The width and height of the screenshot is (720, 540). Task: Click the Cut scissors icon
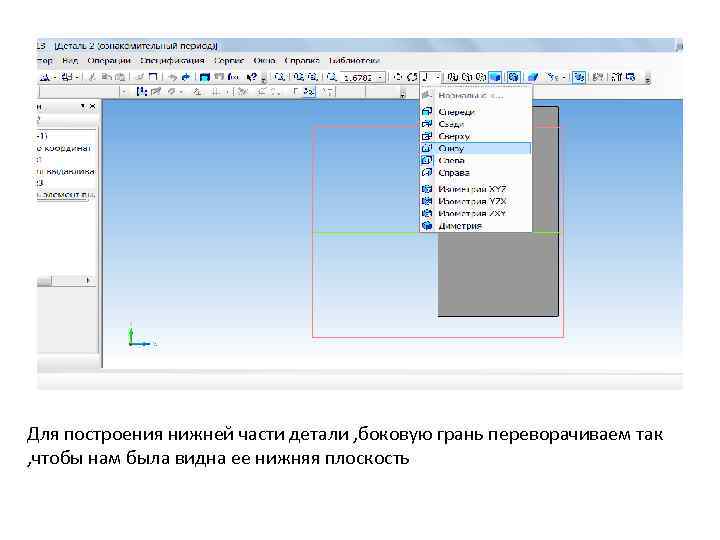(x=91, y=77)
